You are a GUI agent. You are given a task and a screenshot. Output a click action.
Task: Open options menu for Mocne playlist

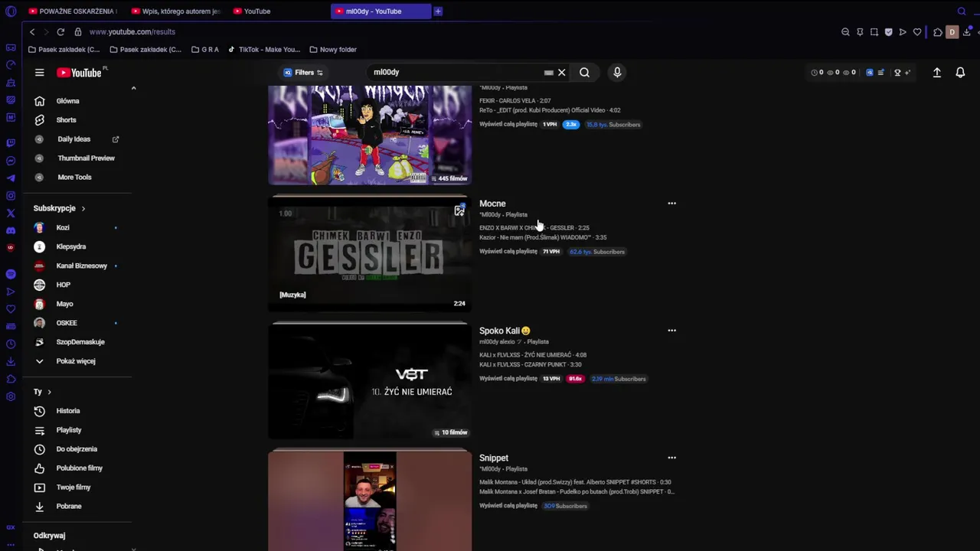(671, 204)
